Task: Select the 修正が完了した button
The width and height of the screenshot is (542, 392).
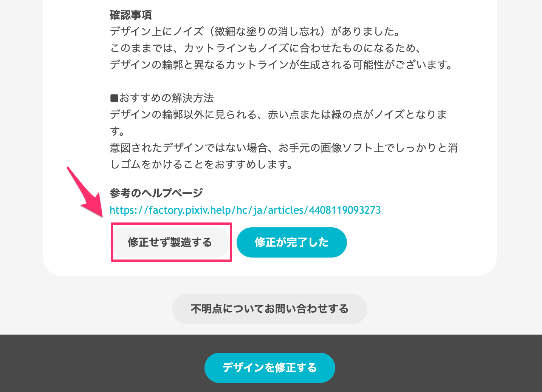Action: 291,242
